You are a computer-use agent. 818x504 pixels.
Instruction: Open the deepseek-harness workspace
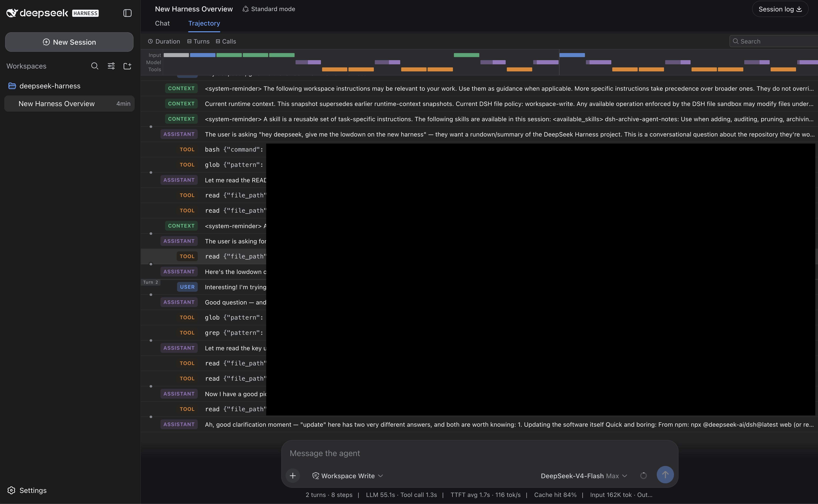69,86
